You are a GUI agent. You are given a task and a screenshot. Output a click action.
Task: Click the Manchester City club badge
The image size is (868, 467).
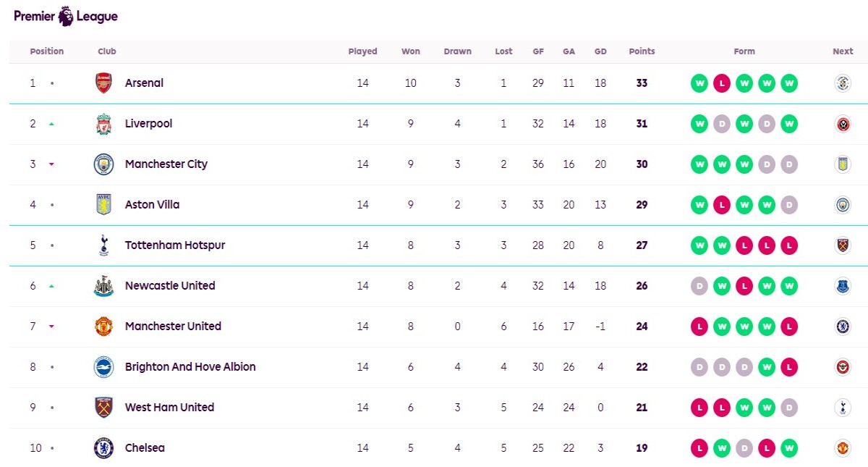(103, 164)
